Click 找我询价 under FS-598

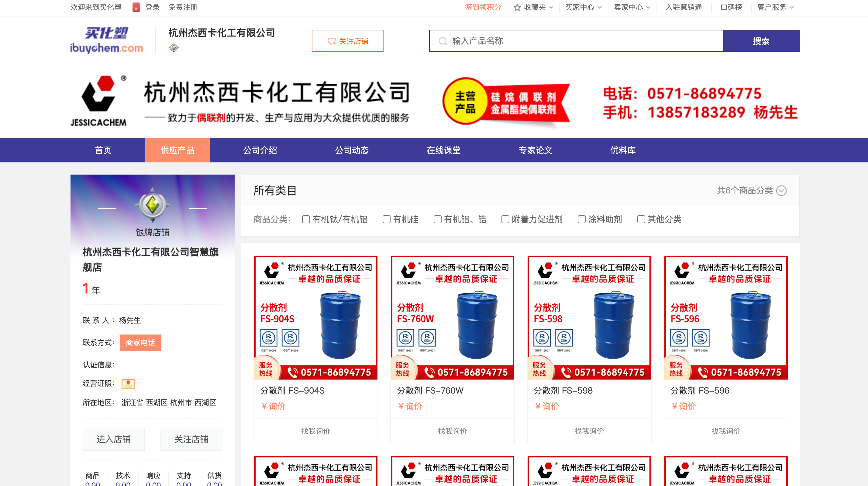(x=589, y=431)
